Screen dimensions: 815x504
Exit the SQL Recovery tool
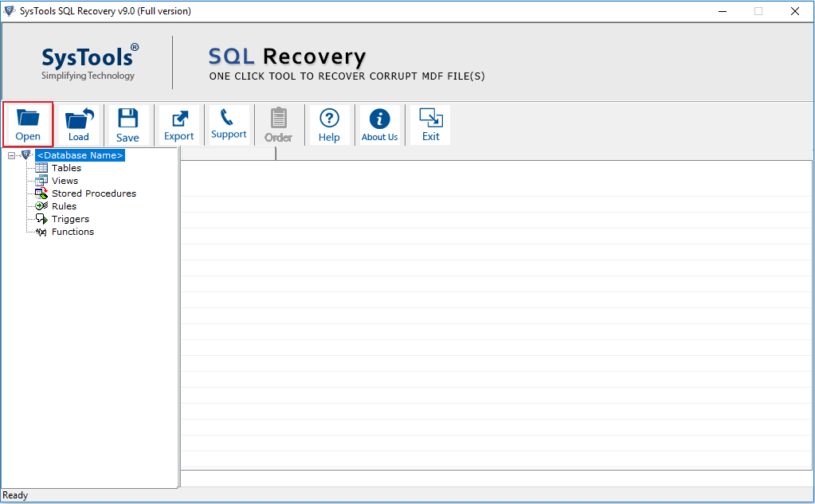point(429,123)
